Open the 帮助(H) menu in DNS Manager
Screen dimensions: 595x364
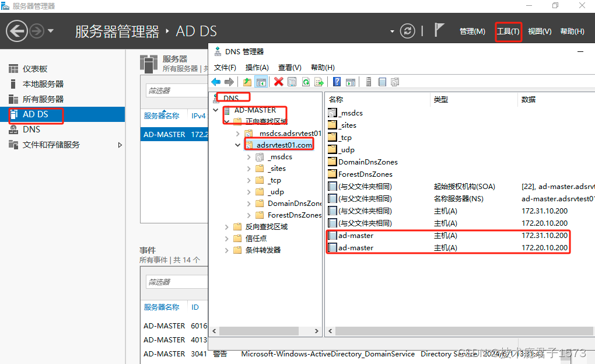[x=323, y=68]
